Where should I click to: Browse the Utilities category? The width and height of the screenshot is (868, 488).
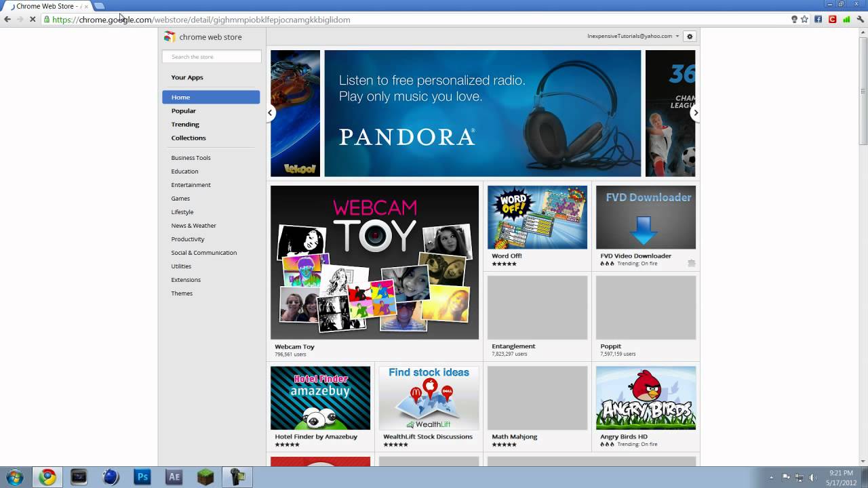181,266
